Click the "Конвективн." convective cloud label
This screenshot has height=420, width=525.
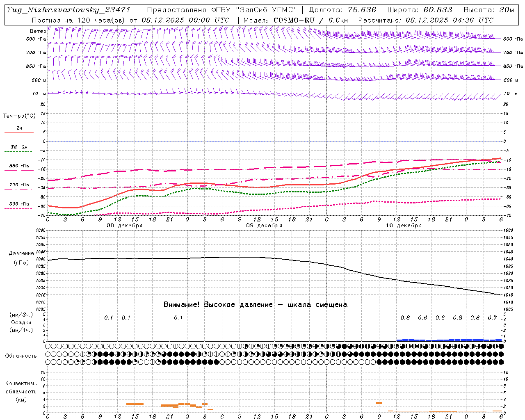coord(21,383)
